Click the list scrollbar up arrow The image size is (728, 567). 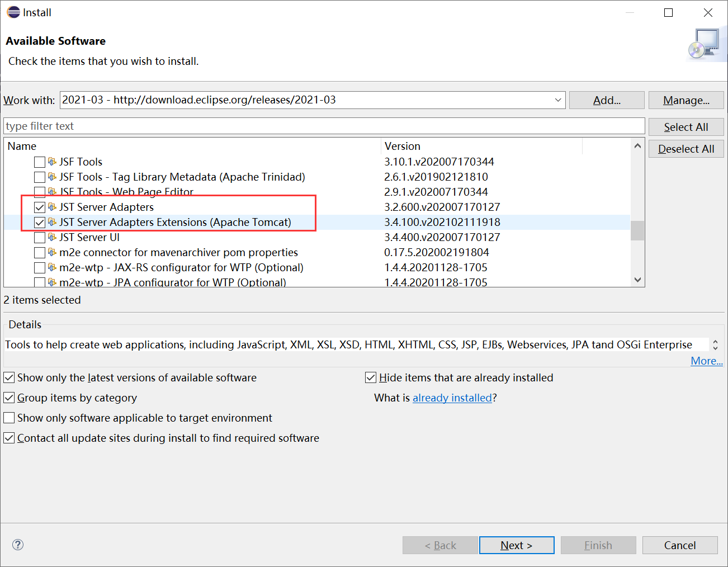click(637, 146)
